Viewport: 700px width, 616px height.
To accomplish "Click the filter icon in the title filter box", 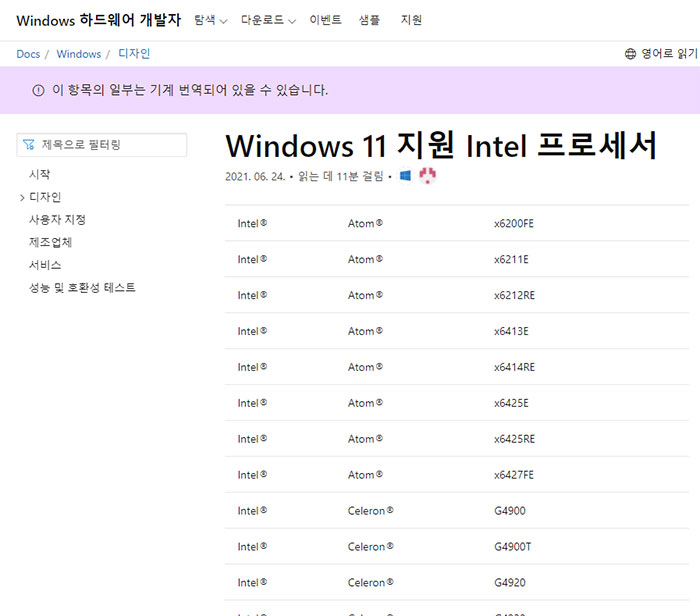I will pos(29,145).
